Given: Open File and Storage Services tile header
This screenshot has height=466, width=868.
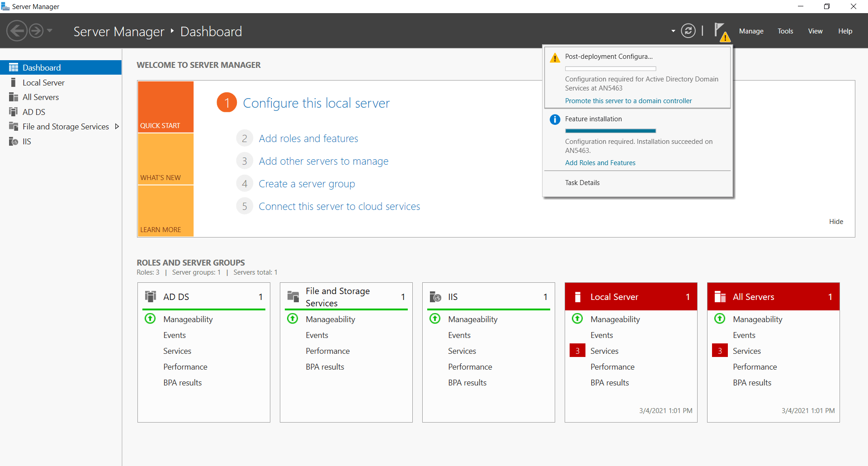Looking at the screenshot, I should pyautogui.click(x=346, y=297).
